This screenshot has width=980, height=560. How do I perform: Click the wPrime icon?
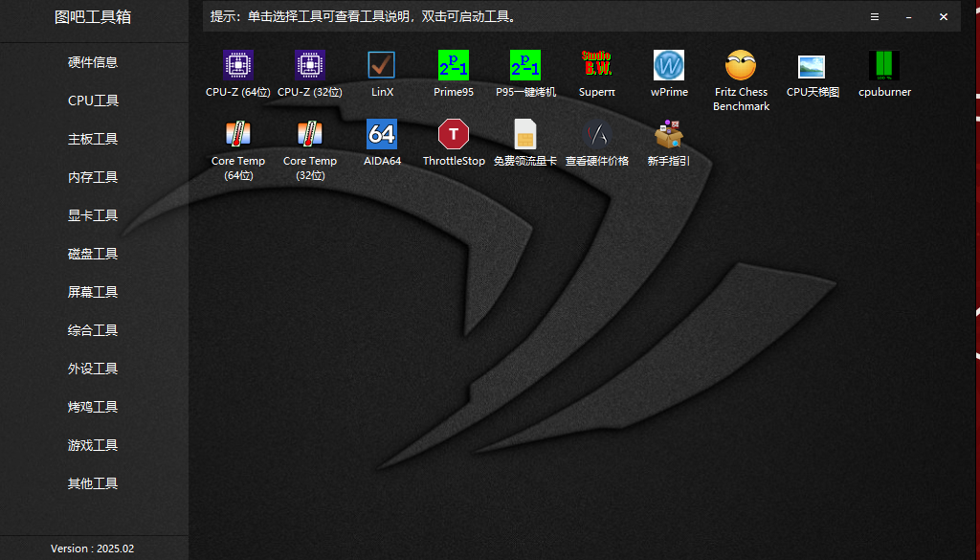[x=669, y=65]
